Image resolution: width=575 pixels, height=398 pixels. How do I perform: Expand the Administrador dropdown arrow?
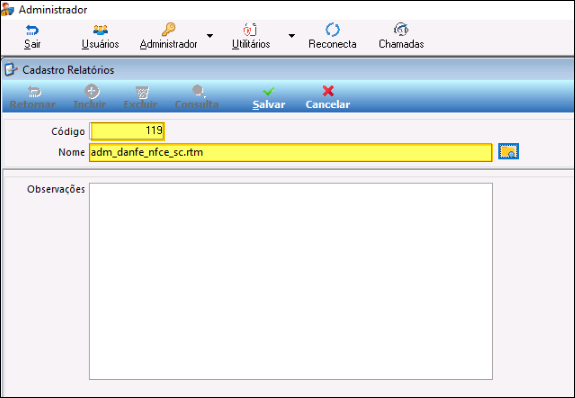tap(210, 36)
